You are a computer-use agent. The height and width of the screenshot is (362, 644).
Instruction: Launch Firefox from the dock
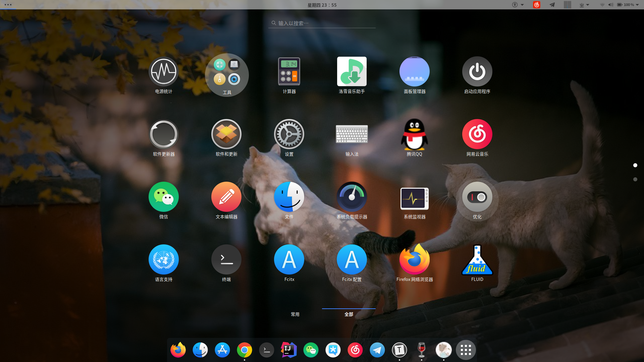coord(178,350)
